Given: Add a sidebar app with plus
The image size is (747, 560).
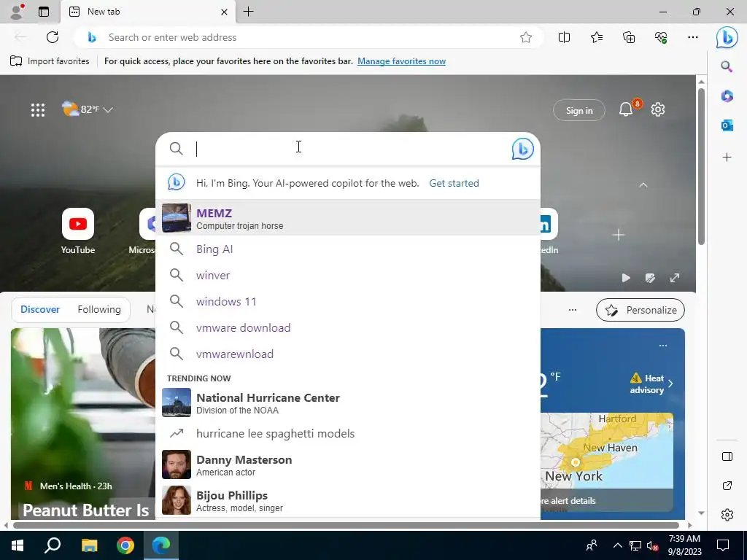Looking at the screenshot, I should click(x=727, y=157).
